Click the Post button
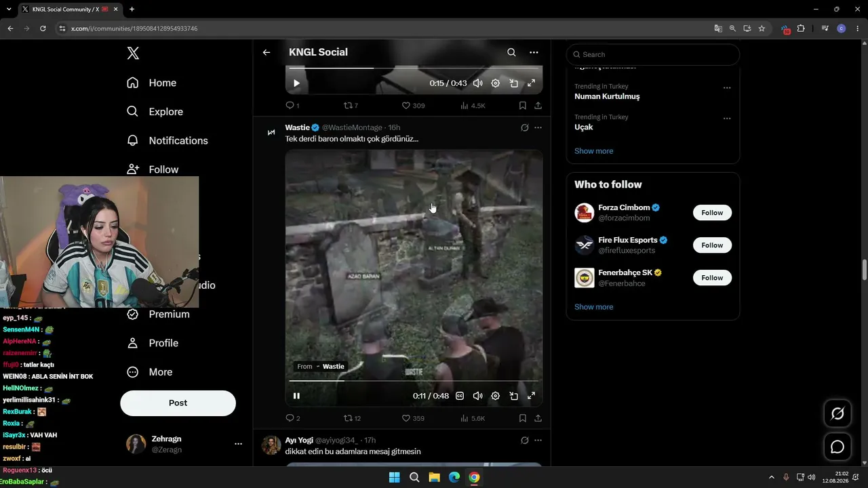The height and width of the screenshot is (488, 868). [x=178, y=403]
